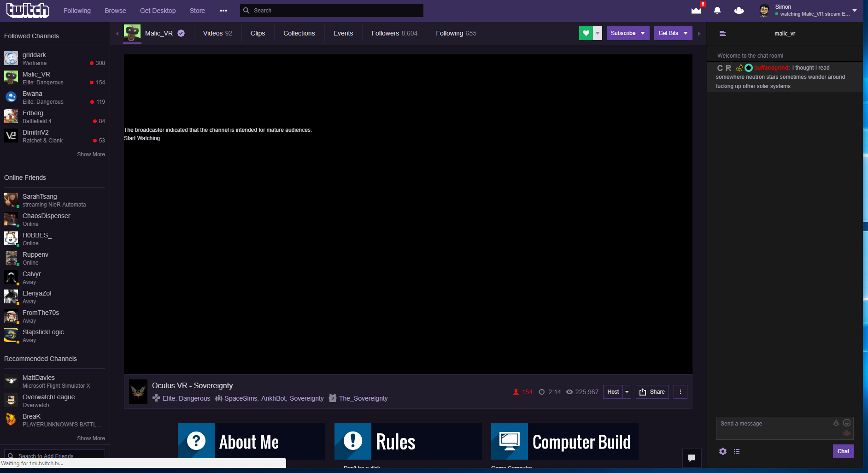Click Simon's profile avatar in the top bar
868x473 pixels.
pos(764,11)
